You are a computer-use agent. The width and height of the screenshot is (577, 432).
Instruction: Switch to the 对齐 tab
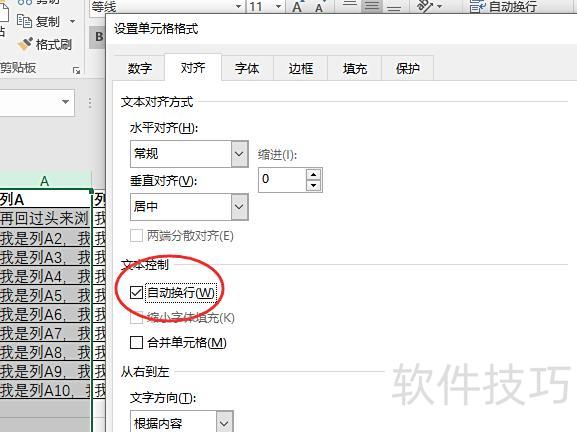[193, 67]
